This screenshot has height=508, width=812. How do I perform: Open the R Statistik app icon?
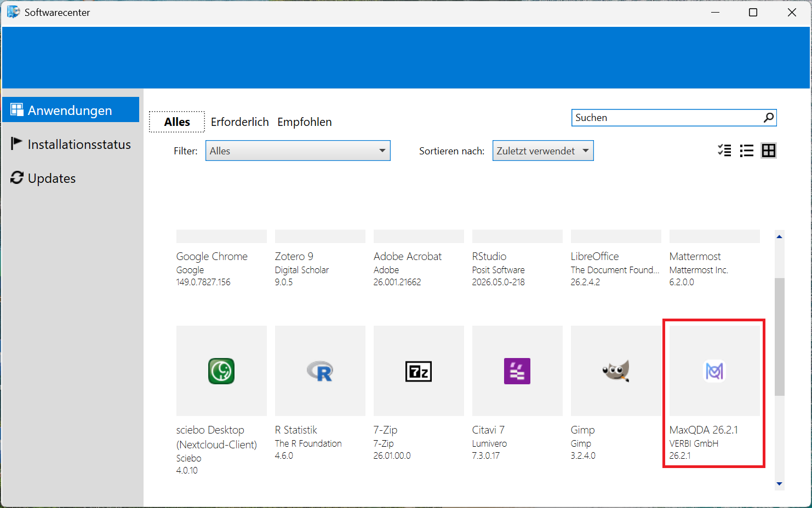[320, 371]
